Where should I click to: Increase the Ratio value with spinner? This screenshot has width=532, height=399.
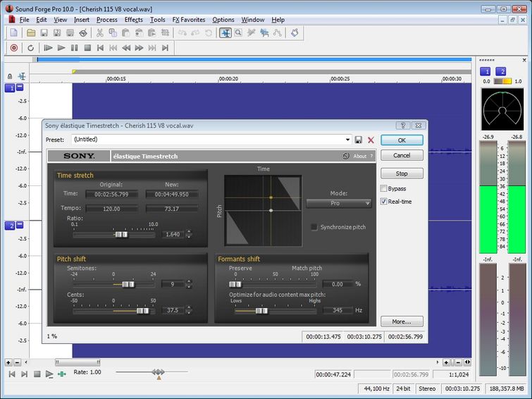click(189, 232)
